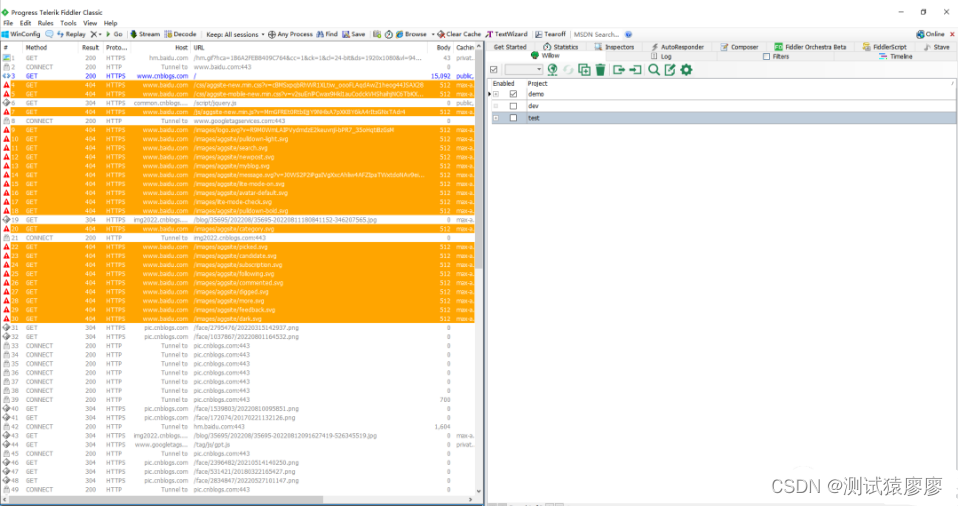Image resolution: width=958 pixels, height=506 pixels.
Task: Click the Go resume button
Action: point(114,34)
